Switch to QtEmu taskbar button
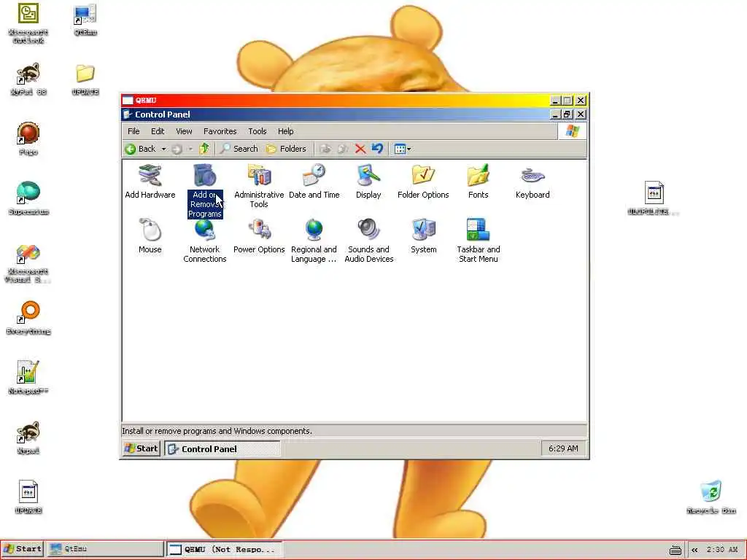 tap(106, 549)
